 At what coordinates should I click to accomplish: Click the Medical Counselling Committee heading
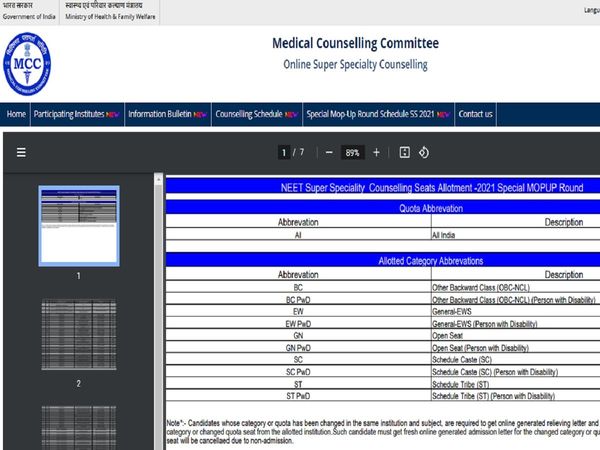(x=355, y=43)
